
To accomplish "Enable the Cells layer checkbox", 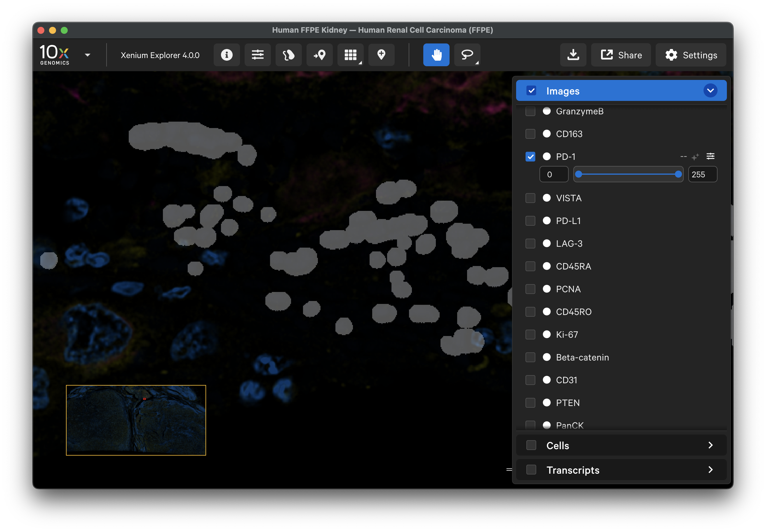I will point(532,445).
